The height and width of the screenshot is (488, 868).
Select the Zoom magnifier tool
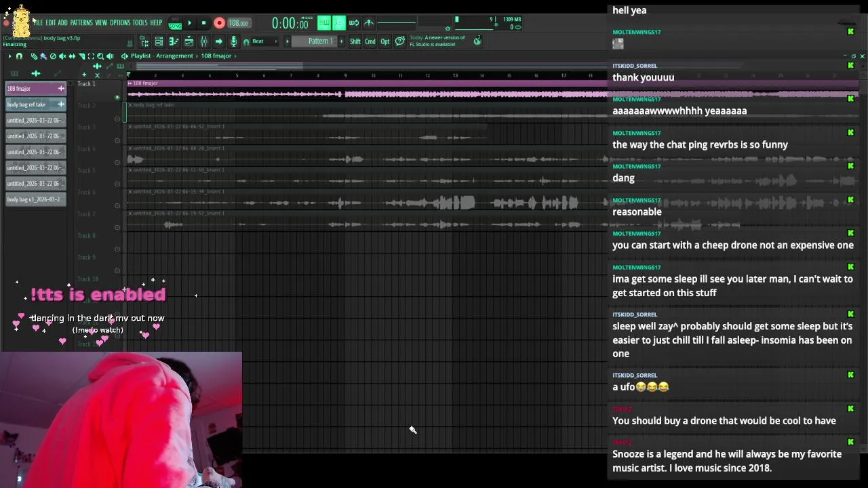100,56
